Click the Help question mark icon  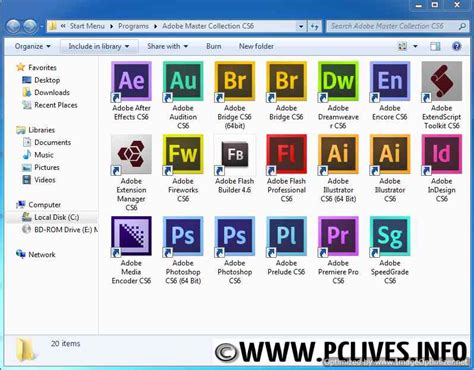tap(456, 46)
